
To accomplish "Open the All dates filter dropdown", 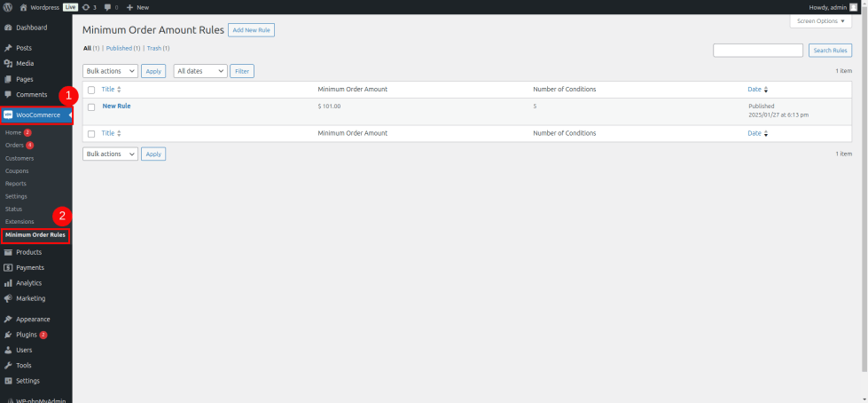I will 200,71.
